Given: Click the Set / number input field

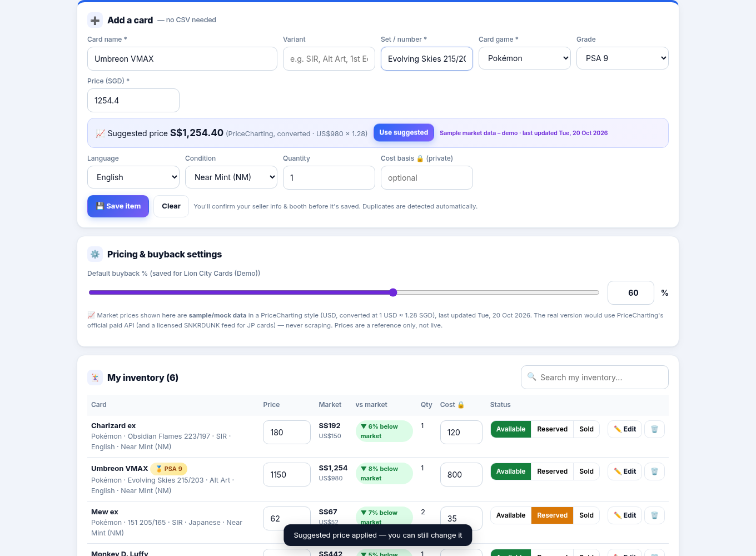Looking at the screenshot, I should (427, 59).
